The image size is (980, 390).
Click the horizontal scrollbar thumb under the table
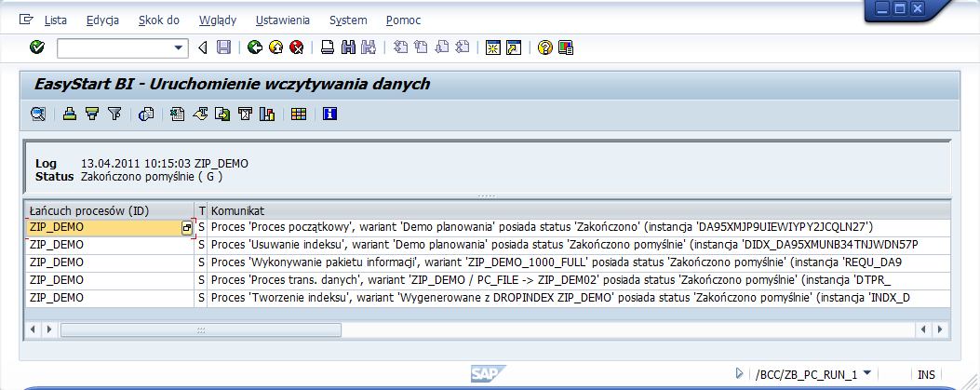[x=201, y=329]
